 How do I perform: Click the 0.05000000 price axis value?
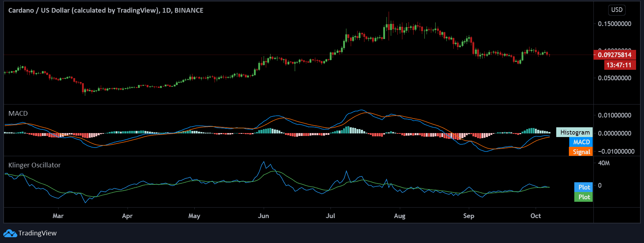[615, 78]
